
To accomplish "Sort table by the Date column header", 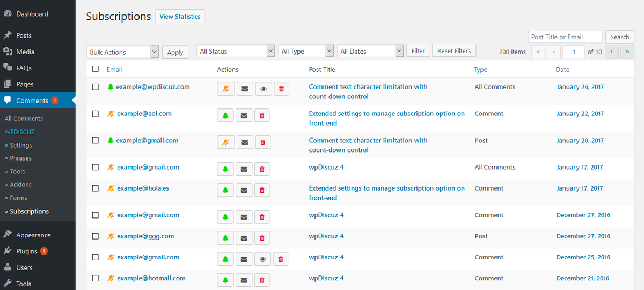I will pyautogui.click(x=562, y=69).
